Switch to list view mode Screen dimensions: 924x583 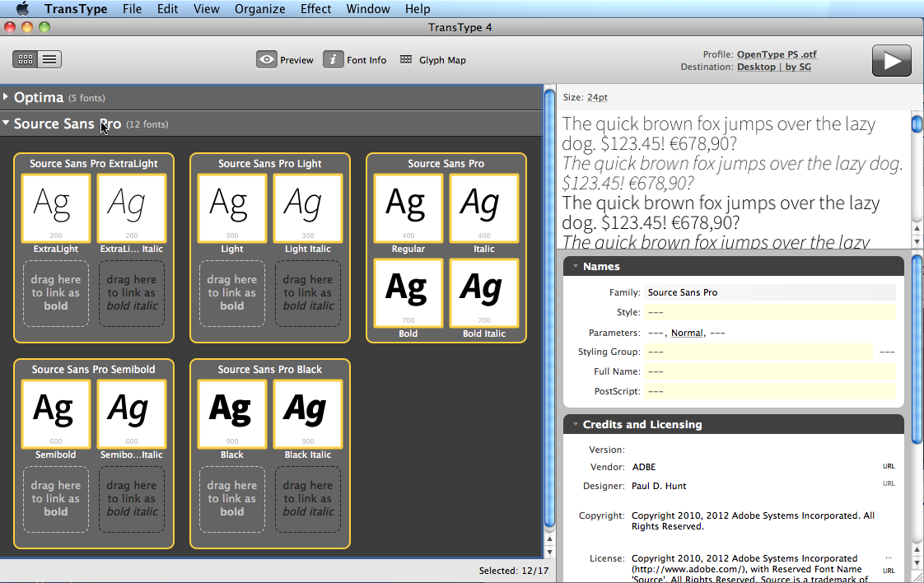(x=49, y=59)
